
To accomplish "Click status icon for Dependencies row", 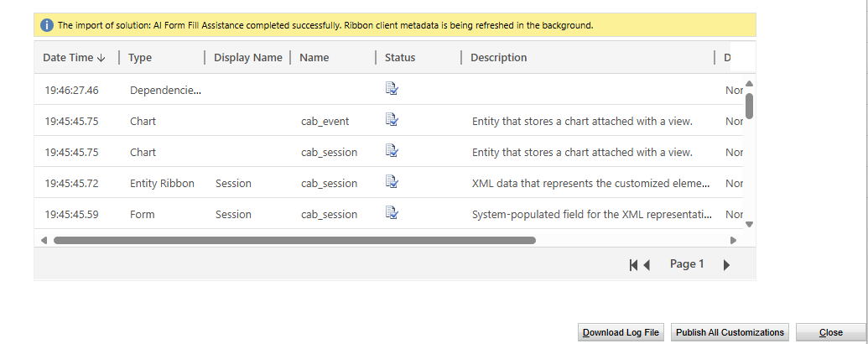I will [392, 89].
